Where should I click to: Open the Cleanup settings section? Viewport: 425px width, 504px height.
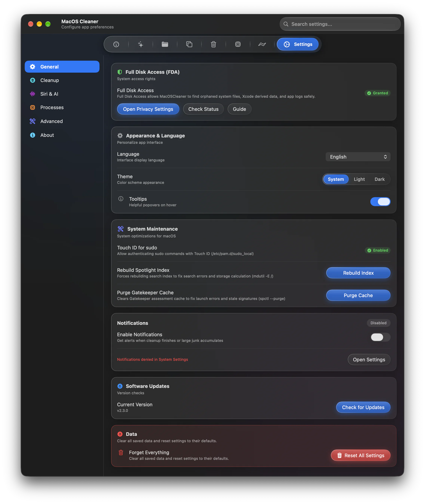tap(62, 80)
